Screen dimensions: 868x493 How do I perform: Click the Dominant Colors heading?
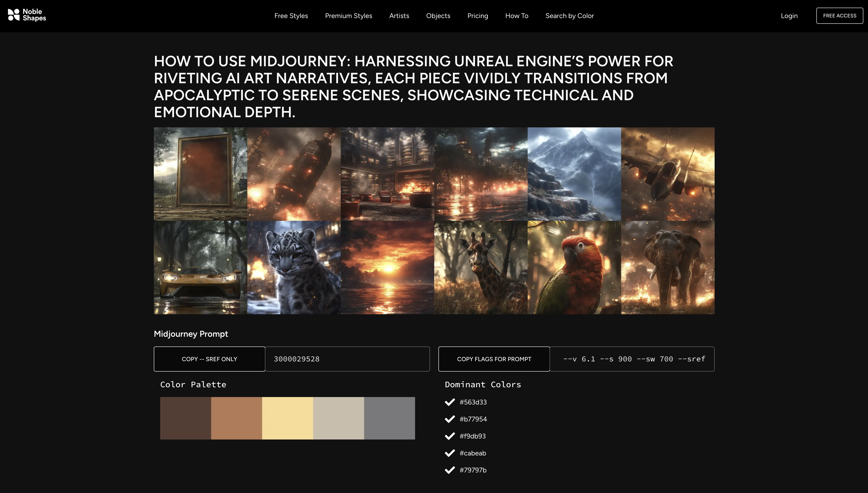[483, 385]
